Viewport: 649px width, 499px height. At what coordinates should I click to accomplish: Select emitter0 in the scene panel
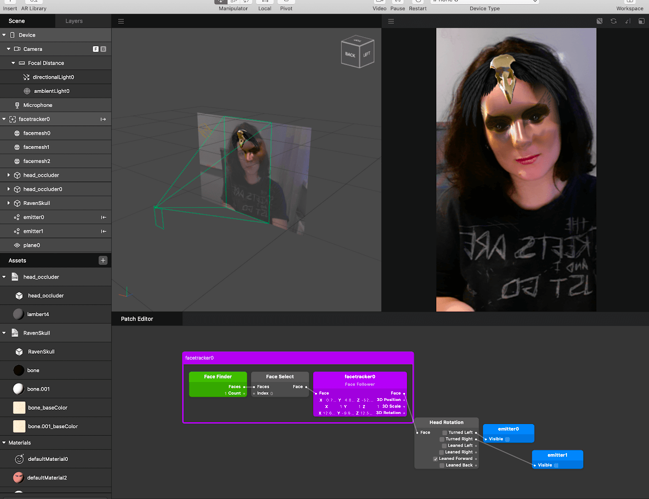55,217
